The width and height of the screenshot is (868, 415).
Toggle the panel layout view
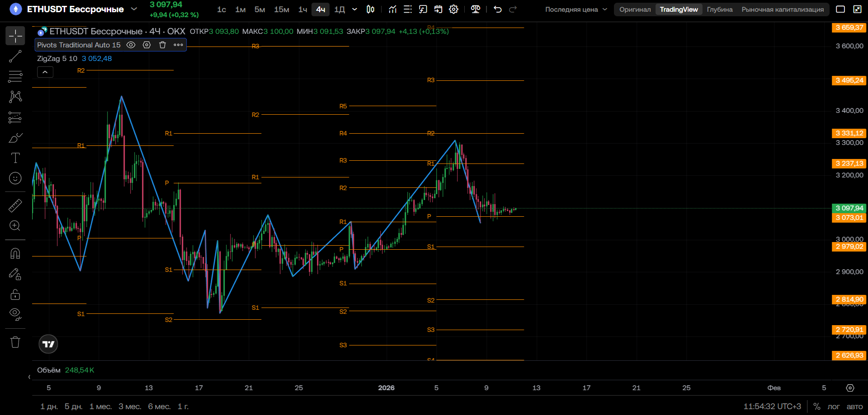coord(840,9)
